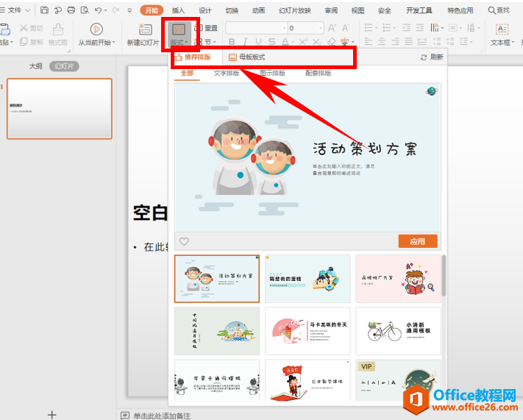The image size is (523, 420).
Task: Click the New Slide (新建幻灯片) icon
Action: point(146,29)
